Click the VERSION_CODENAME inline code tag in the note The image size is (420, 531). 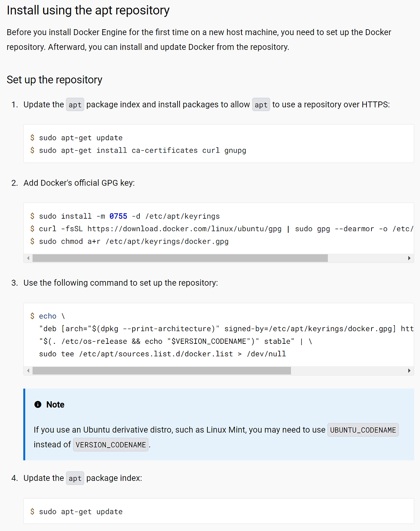pos(111,445)
